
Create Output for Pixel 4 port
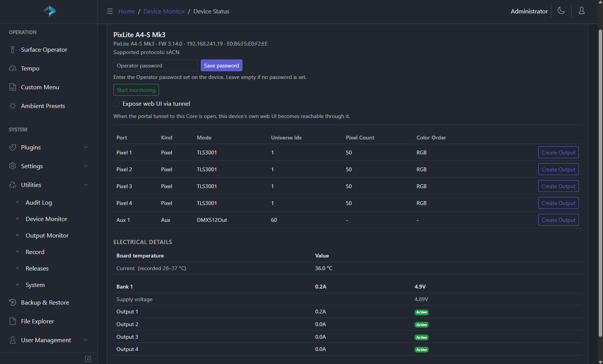click(558, 203)
